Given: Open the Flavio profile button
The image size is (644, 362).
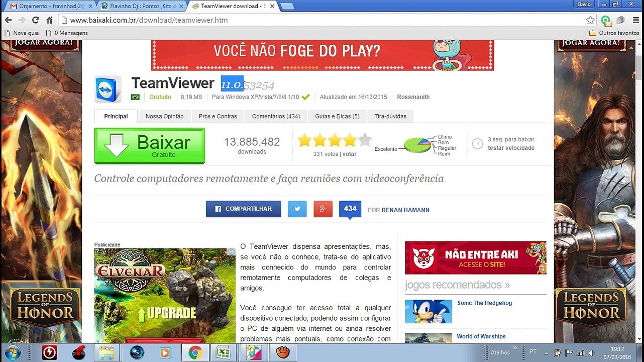Looking at the screenshot, I should tap(584, 4).
